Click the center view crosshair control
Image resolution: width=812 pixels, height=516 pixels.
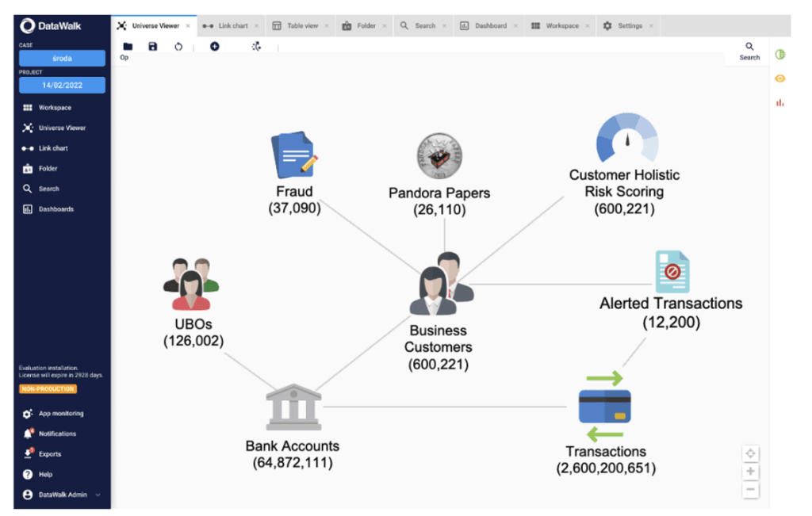click(x=750, y=453)
